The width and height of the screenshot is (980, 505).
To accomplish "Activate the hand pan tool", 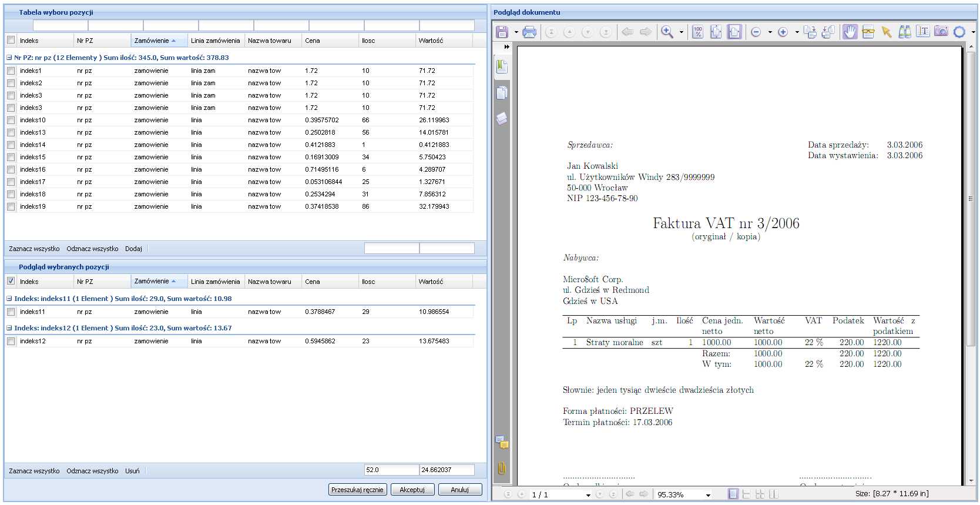I will pyautogui.click(x=850, y=32).
